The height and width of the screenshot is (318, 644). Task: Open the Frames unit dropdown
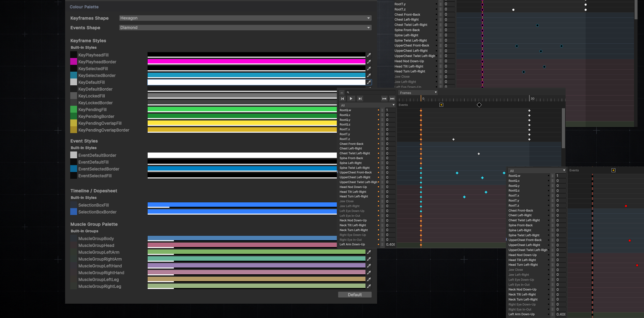pos(418,92)
